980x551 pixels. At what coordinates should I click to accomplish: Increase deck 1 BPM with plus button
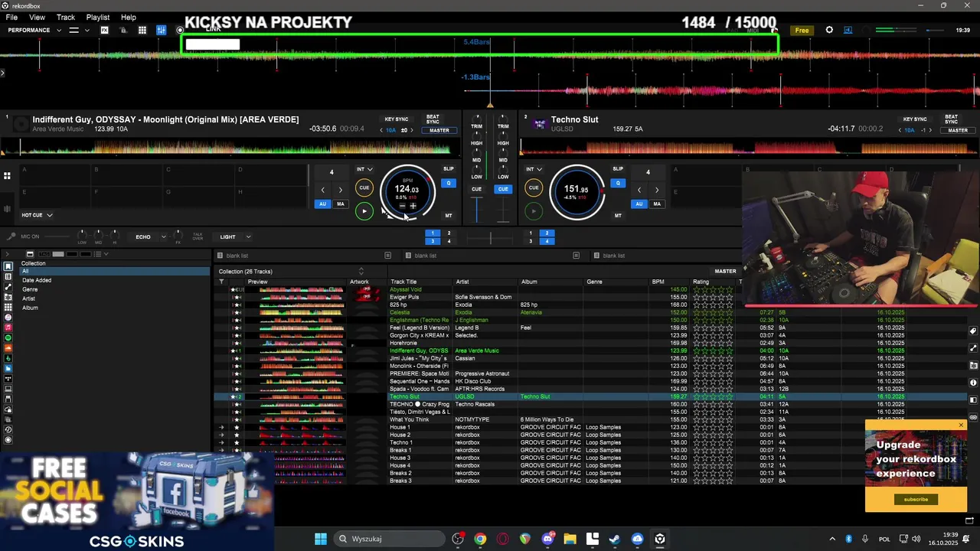413,206
